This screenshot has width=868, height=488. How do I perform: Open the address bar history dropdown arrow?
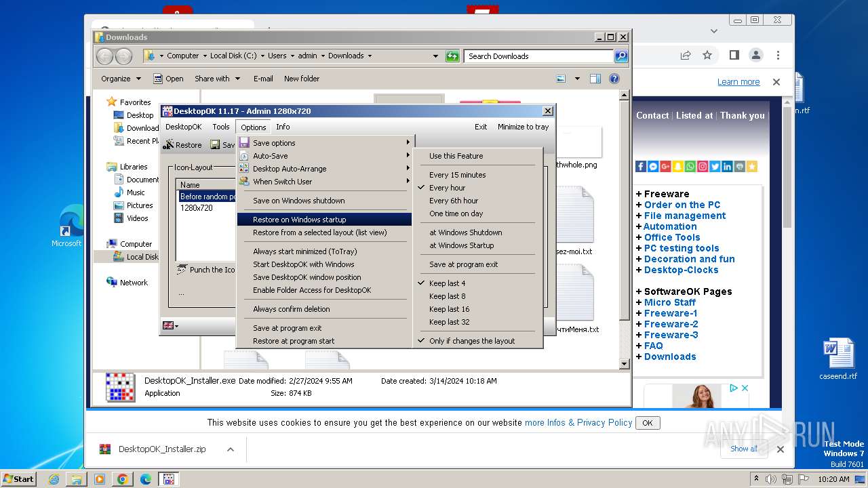pyautogui.click(x=435, y=56)
